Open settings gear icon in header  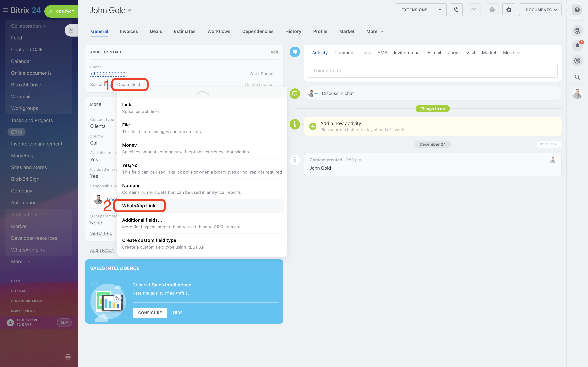pyautogui.click(x=509, y=10)
